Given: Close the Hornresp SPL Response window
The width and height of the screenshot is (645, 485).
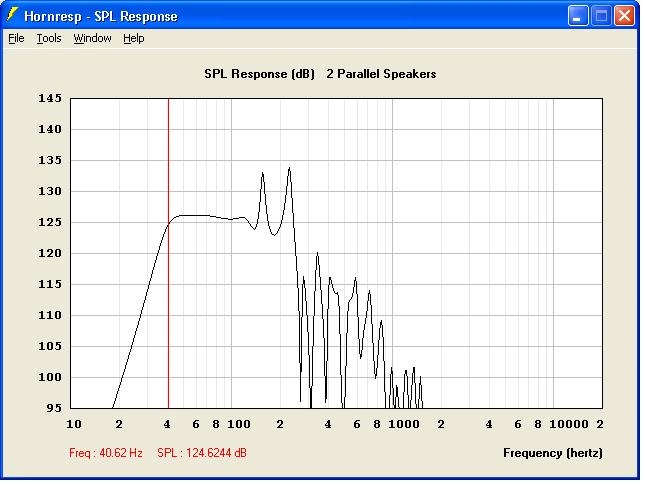Looking at the screenshot, I should [624, 16].
